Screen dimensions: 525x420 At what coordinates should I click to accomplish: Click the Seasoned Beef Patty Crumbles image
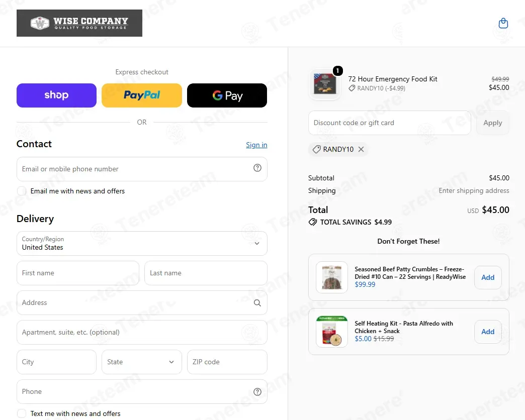(332, 277)
